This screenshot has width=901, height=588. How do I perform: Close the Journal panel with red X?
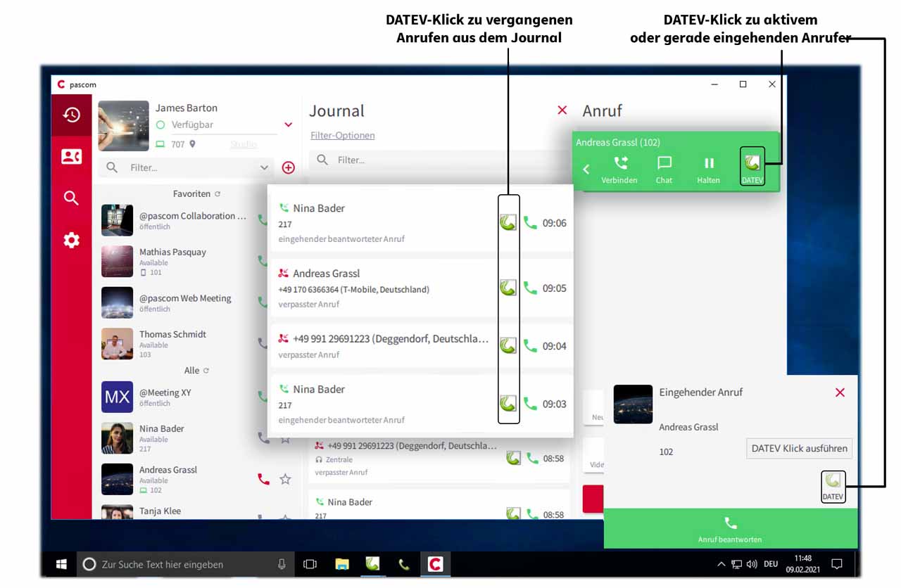coord(562,110)
